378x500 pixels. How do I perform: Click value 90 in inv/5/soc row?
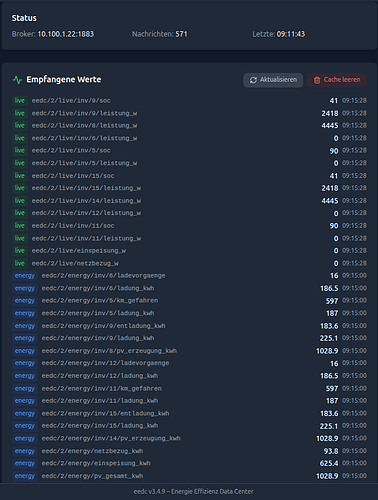334,151
